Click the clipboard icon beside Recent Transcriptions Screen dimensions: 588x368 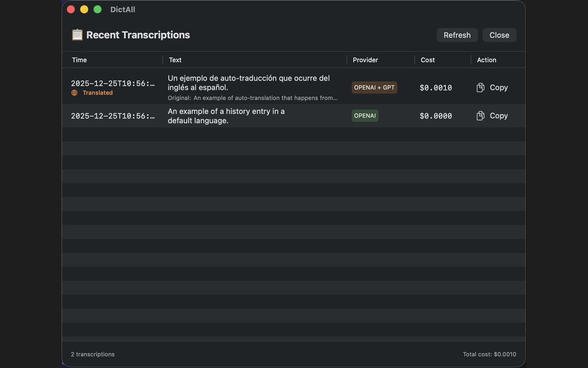[77, 35]
